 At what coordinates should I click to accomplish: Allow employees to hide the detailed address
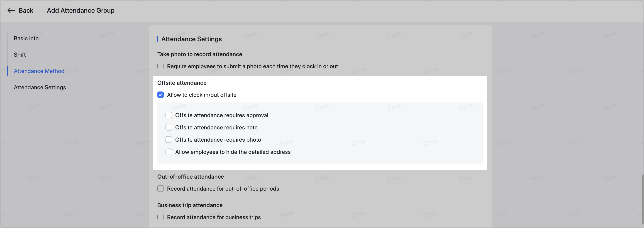point(169,152)
